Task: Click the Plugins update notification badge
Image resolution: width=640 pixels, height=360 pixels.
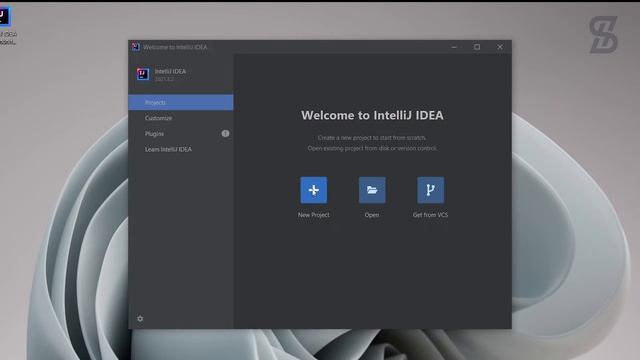Action: (225, 133)
